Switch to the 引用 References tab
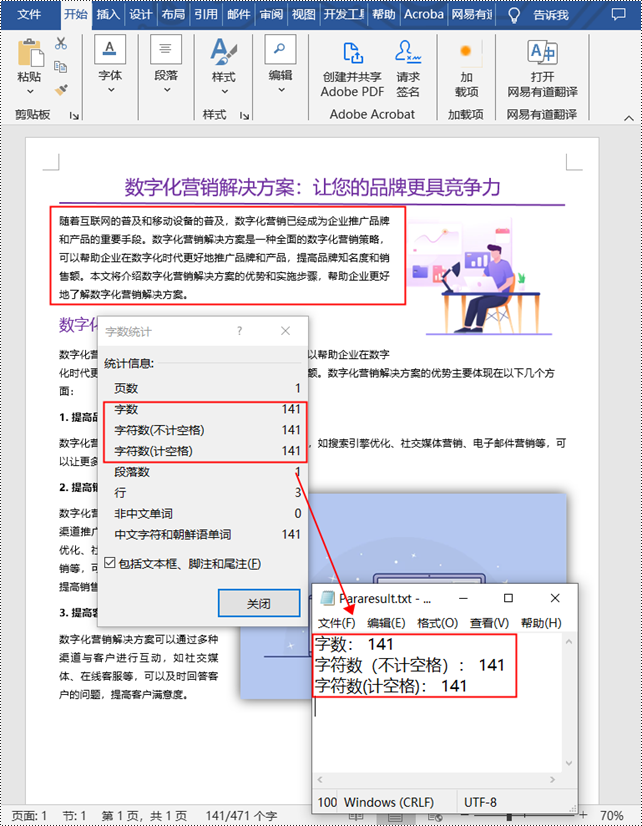 point(206,15)
